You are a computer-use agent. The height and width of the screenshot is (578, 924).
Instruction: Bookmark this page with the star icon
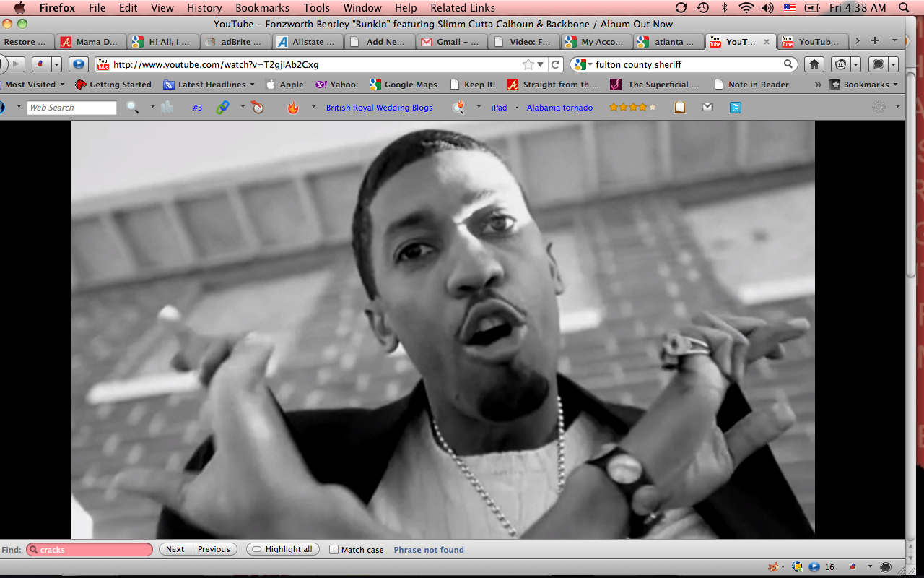pyautogui.click(x=528, y=64)
